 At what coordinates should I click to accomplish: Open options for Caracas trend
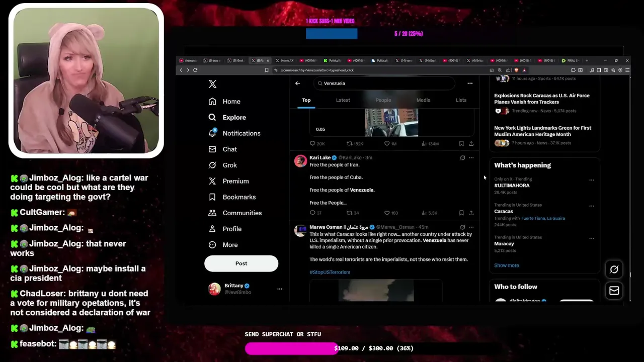click(x=592, y=206)
